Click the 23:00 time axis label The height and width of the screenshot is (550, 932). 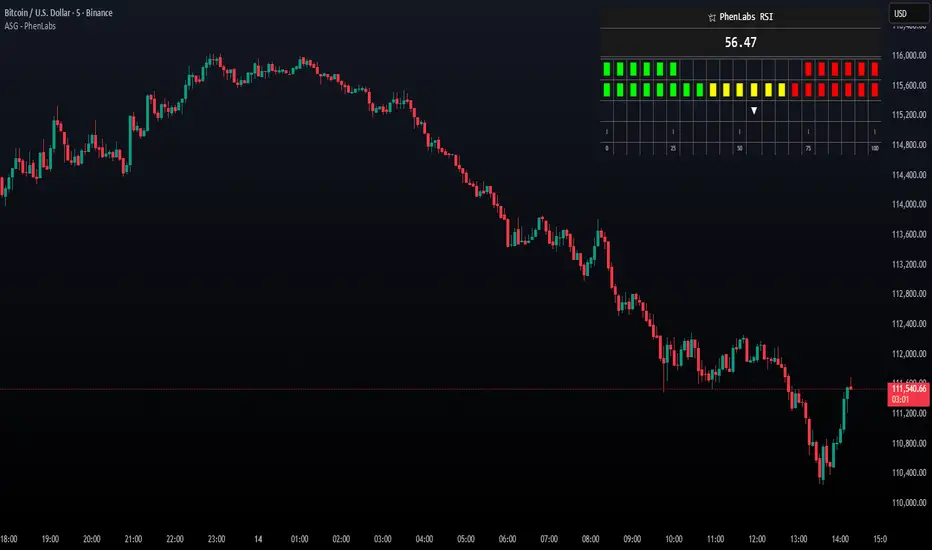pyautogui.click(x=216, y=539)
